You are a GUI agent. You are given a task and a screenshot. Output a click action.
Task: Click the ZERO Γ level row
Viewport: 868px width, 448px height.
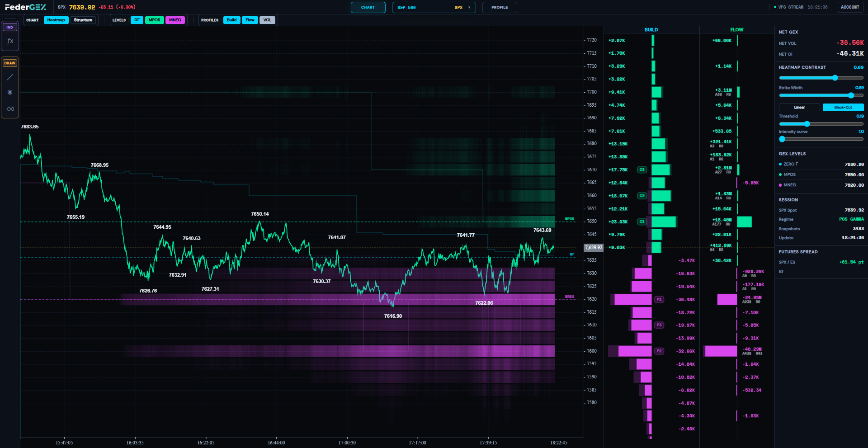(821, 164)
